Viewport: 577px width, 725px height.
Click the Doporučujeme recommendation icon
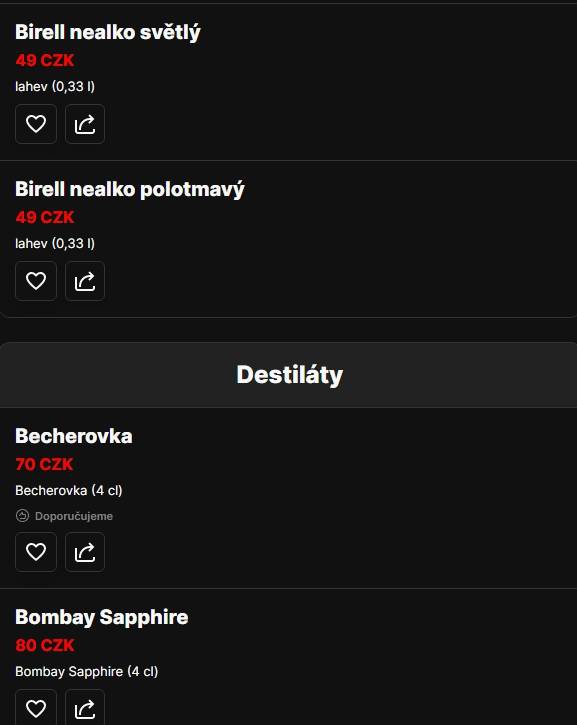tap(22, 516)
